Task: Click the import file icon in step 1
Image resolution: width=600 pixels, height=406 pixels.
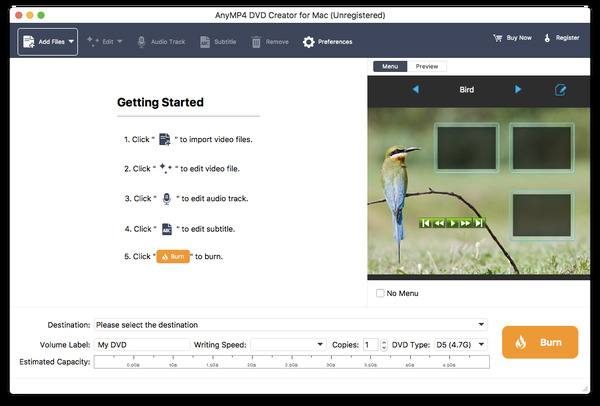Action: (x=165, y=139)
